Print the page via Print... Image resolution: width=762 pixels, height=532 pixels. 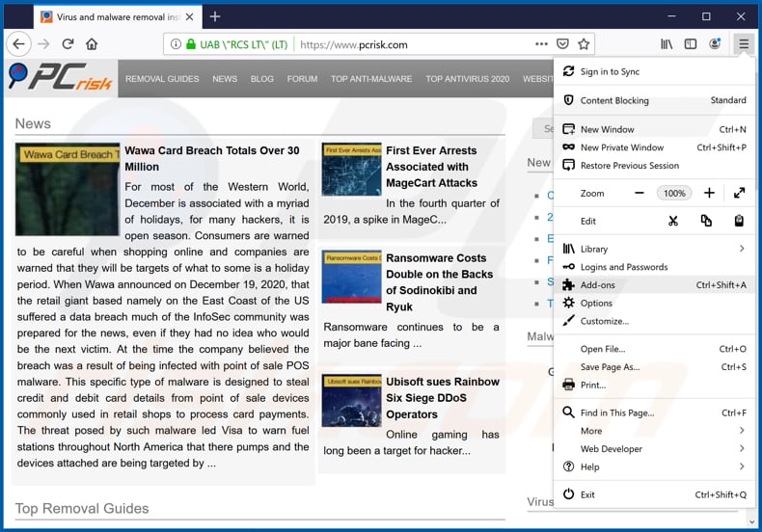pyautogui.click(x=654, y=385)
